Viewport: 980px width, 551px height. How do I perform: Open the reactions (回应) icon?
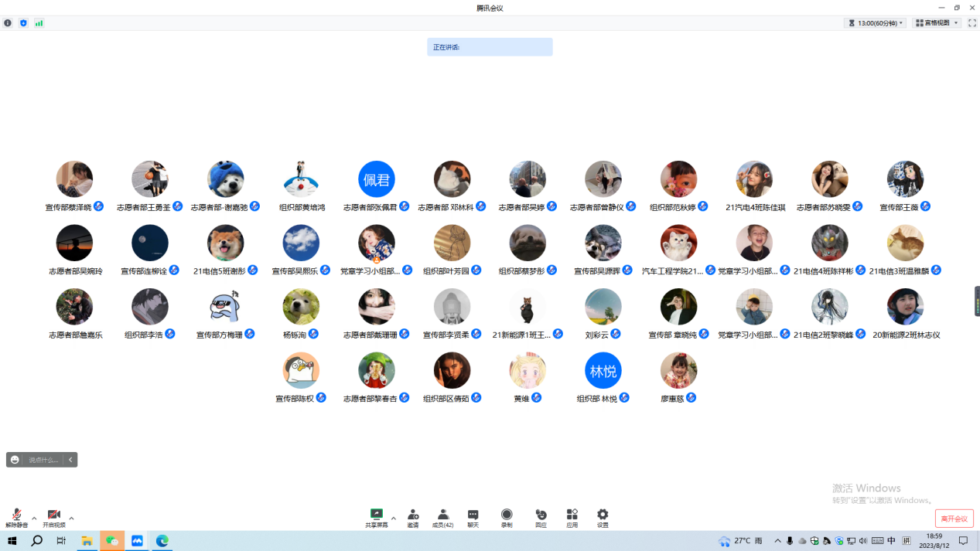541,516
